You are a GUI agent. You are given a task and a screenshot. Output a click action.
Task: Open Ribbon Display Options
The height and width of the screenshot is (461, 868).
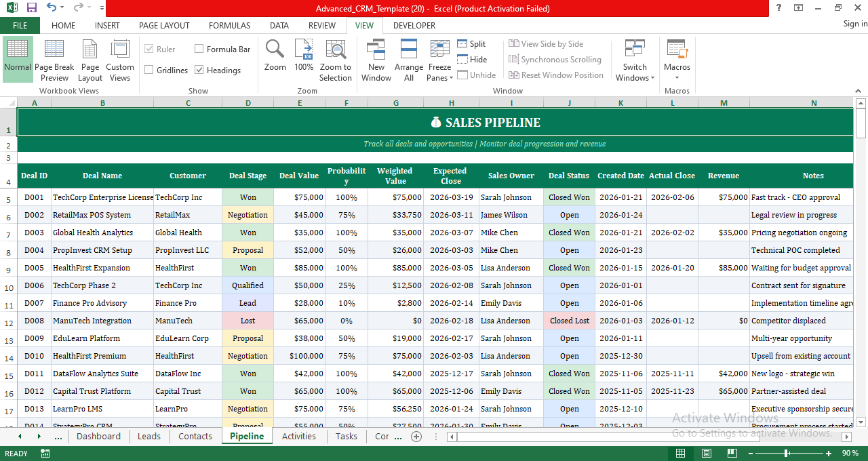(x=799, y=8)
